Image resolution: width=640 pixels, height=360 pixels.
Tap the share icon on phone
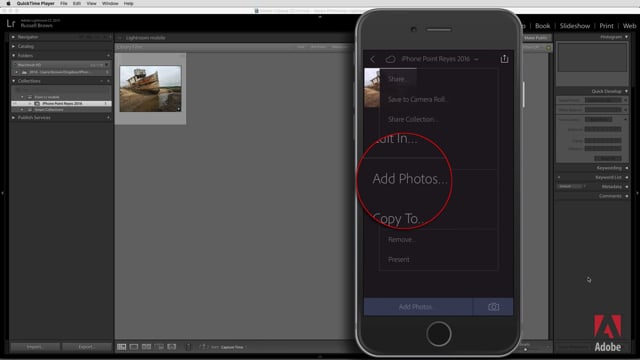pyautogui.click(x=504, y=59)
